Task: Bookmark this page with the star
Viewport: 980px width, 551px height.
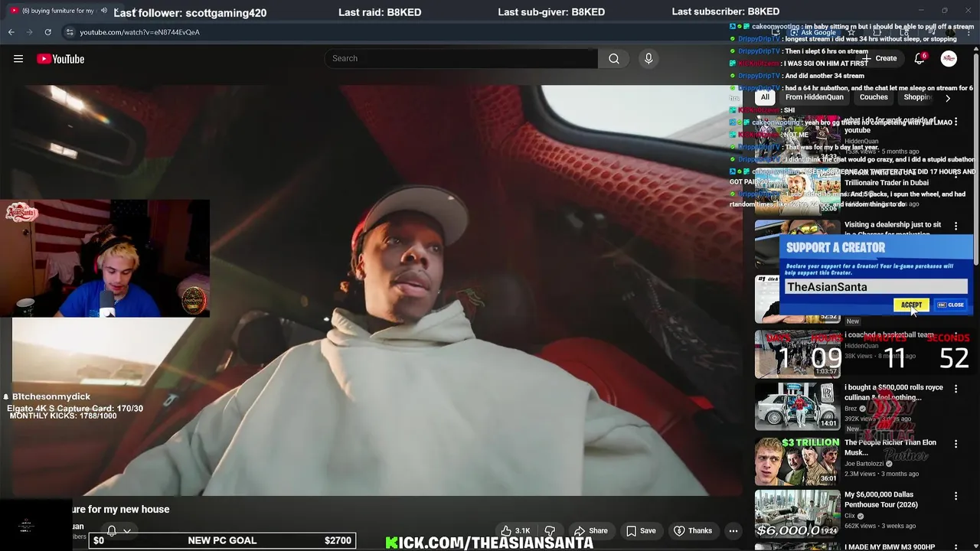Action: pos(851,32)
